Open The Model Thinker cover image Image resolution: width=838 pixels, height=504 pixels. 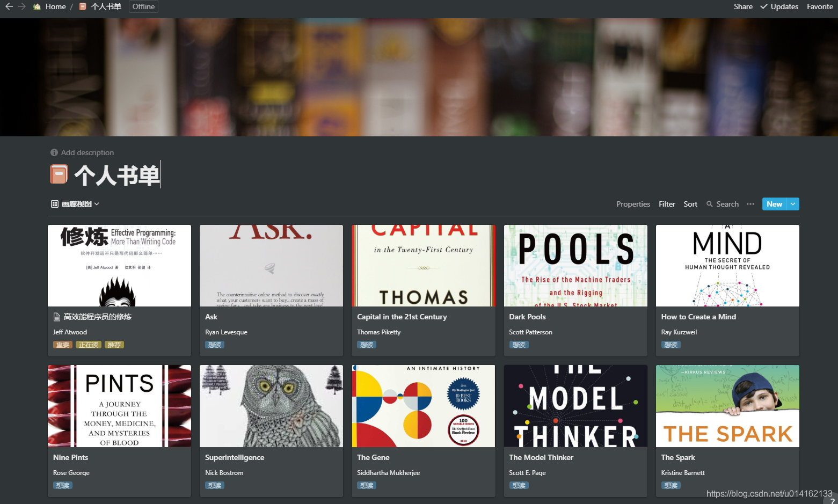pyautogui.click(x=575, y=406)
